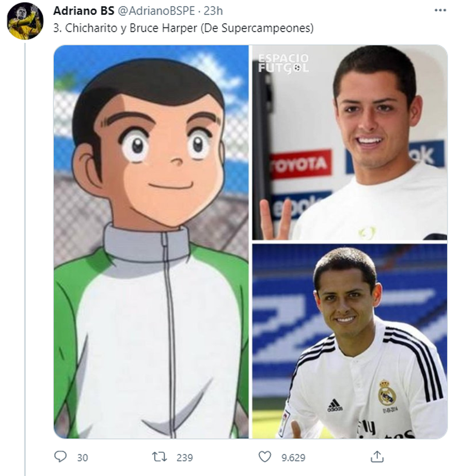Image resolution: width=458 pixels, height=476 pixels.
Task: Open the Real Madrid jersey photo
Action: click(350, 341)
